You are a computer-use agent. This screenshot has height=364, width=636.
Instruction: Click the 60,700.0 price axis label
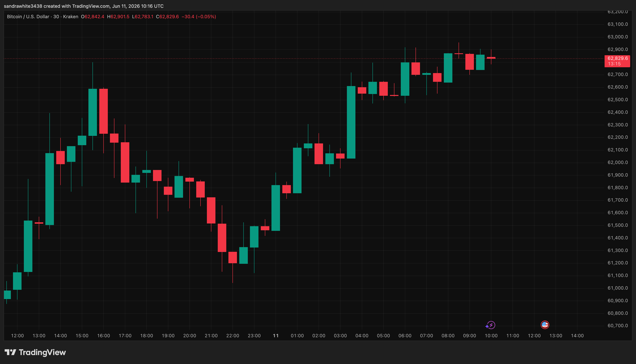click(618, 325)
